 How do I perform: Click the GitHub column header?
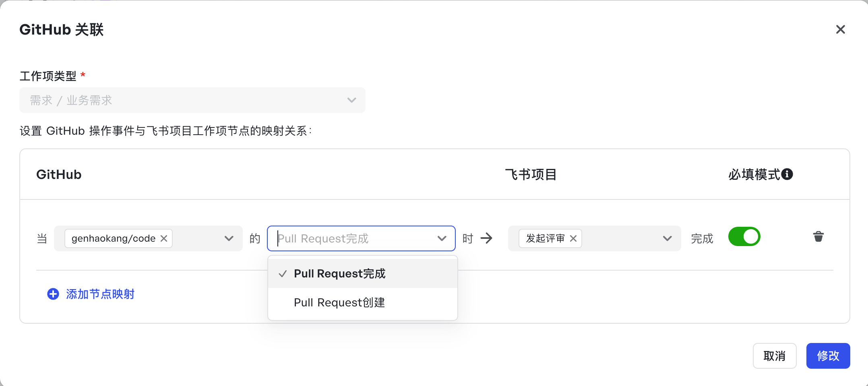59,175
